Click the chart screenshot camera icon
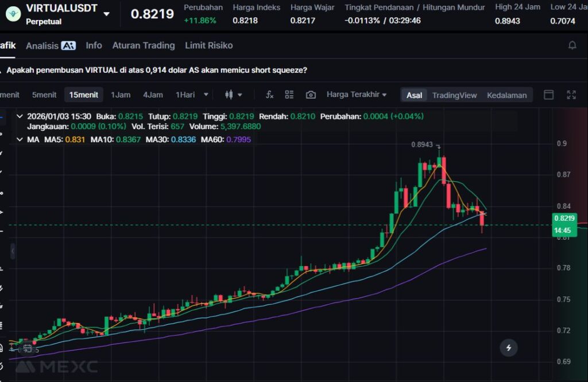This screenshot has width=588, height=382. [x=311, y=95]
